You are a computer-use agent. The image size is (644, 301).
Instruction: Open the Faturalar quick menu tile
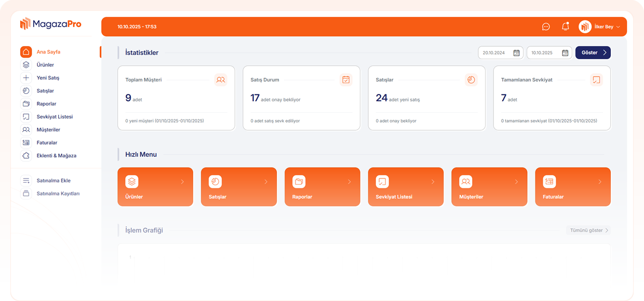tap(572, 187)
